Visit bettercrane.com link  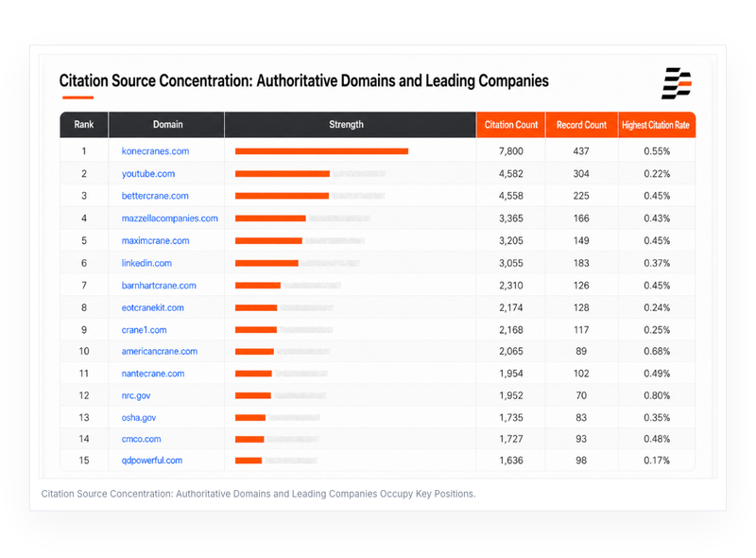click(x=155, y=196)
